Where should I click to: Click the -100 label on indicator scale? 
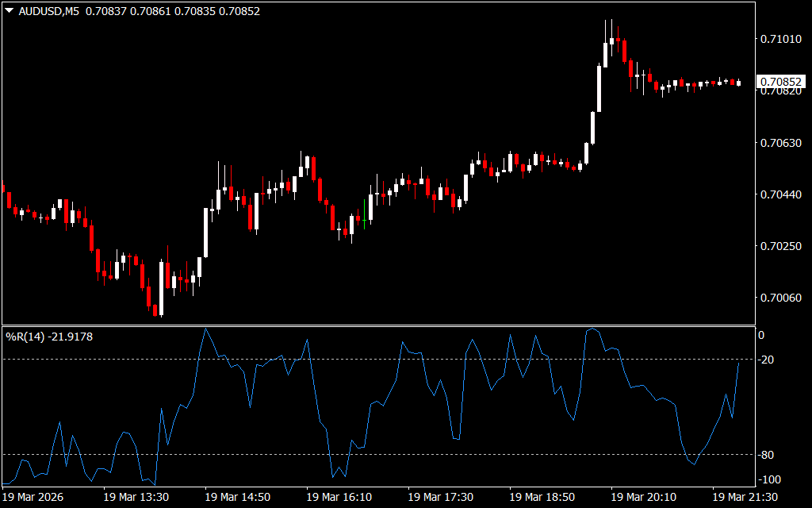(770, 479)
